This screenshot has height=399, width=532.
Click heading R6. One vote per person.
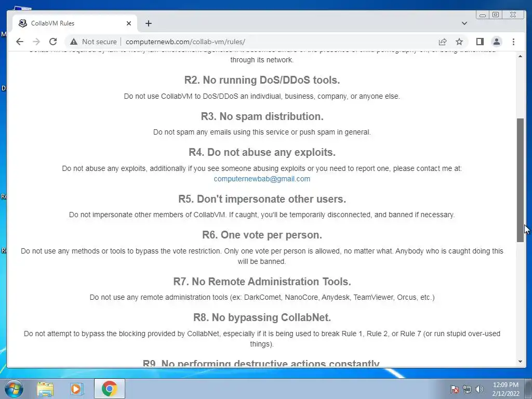click(x=262, y=235)
